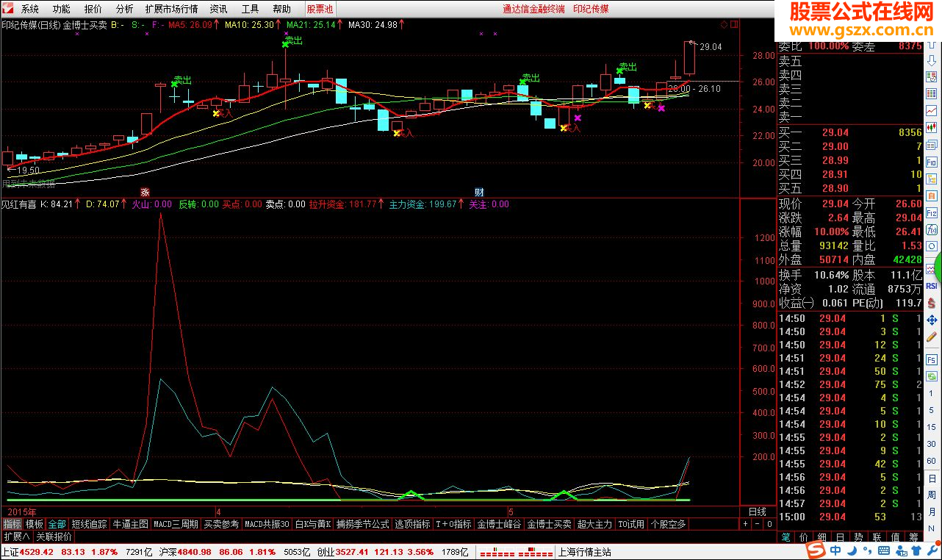Select the 全部 indicator tab
The height and width of the screenshot is (560, 942).
pos(57,524)
